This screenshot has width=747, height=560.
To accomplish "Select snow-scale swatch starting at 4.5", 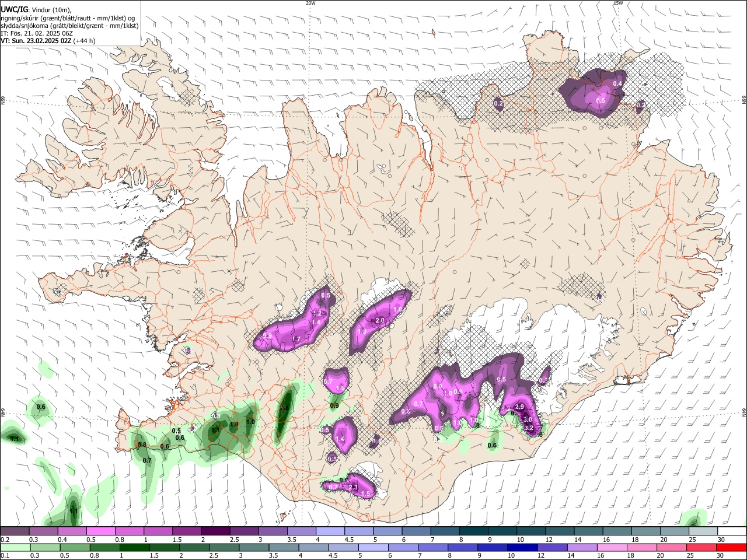I will pyautogui.click(x=358, y=531).
